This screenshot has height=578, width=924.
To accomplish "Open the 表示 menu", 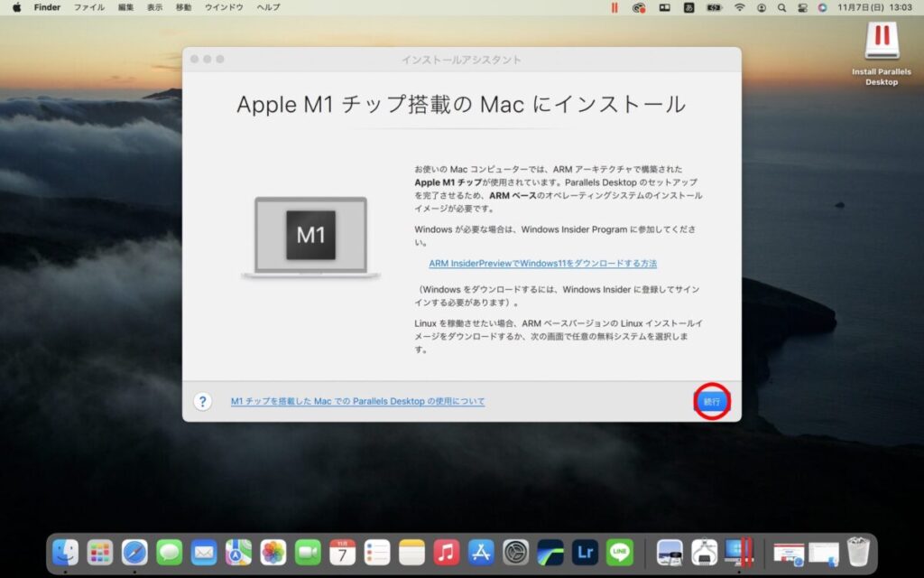I will coord(154,7).
